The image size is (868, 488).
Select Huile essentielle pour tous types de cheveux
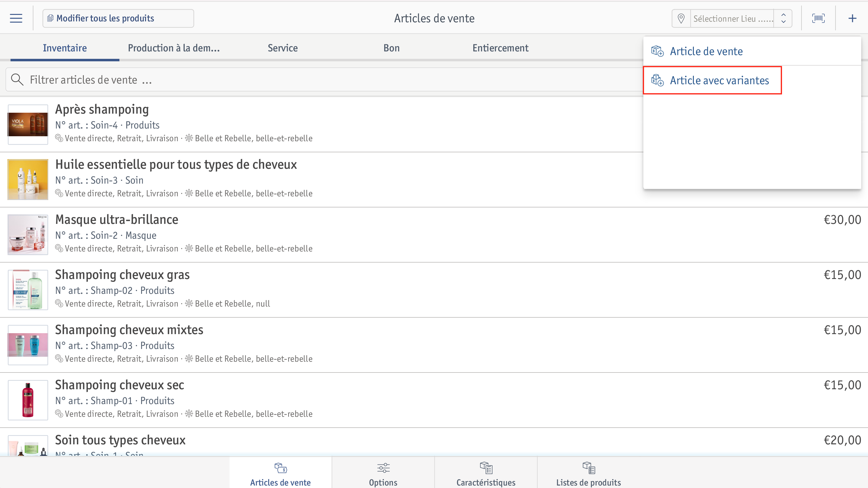coord(176,164)
